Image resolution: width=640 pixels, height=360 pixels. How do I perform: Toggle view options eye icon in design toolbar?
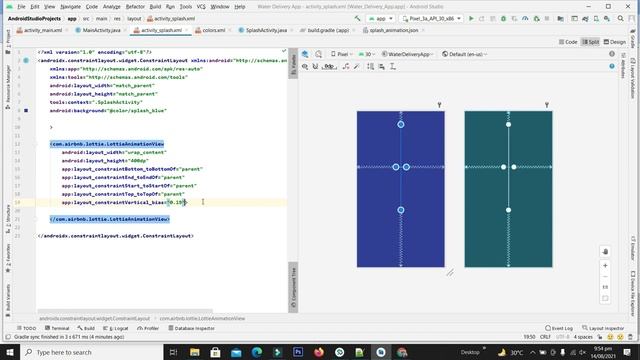coord(305,66)
